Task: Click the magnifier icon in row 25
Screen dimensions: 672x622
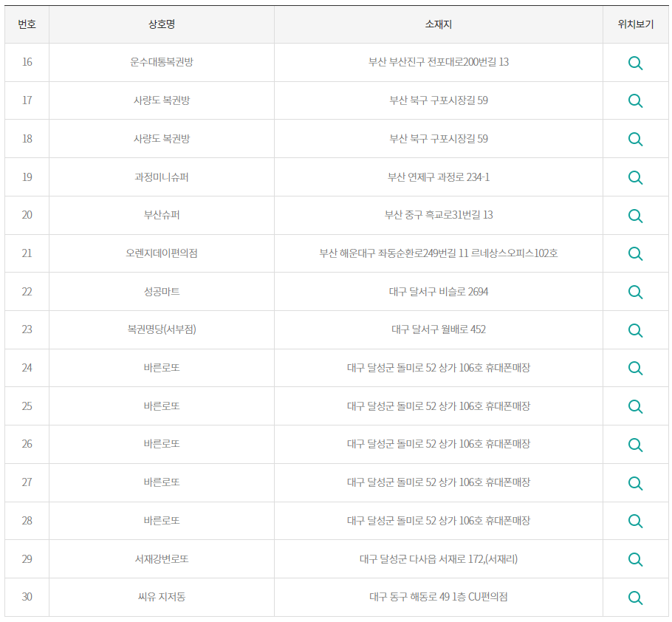Action: (x=635, y=407)
